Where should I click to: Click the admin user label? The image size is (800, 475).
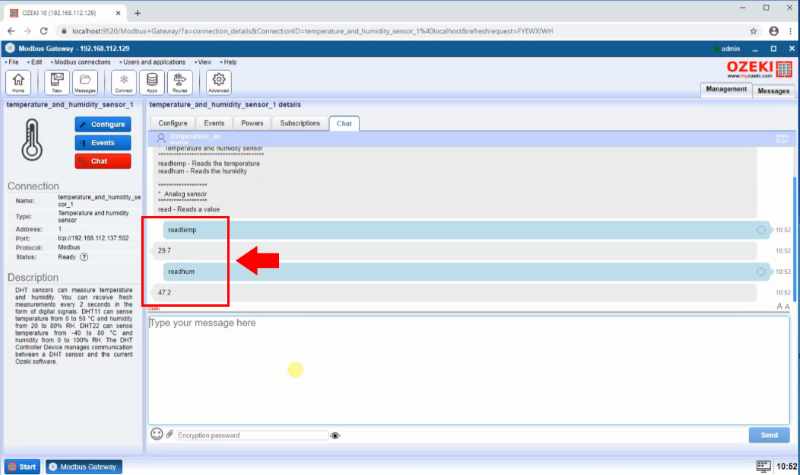coord(730,49)
